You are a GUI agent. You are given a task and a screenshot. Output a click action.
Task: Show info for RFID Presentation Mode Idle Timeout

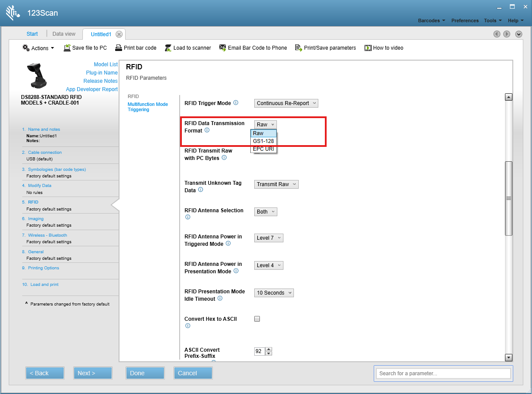[220, 299]
